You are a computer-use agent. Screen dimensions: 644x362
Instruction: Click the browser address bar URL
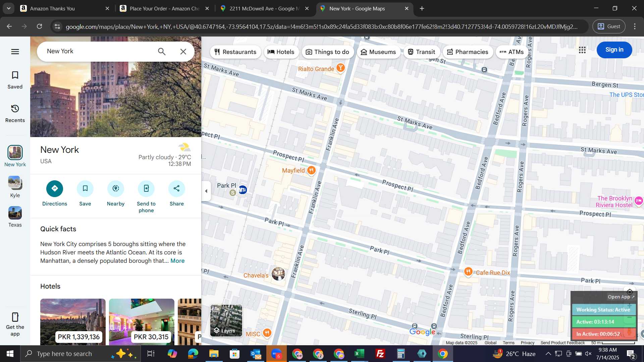tap(321, 26)
